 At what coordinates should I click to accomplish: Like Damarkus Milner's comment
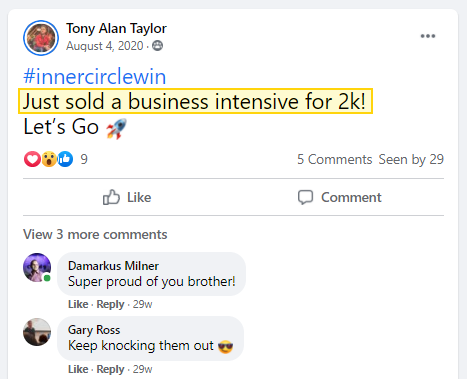coord(78,304)
